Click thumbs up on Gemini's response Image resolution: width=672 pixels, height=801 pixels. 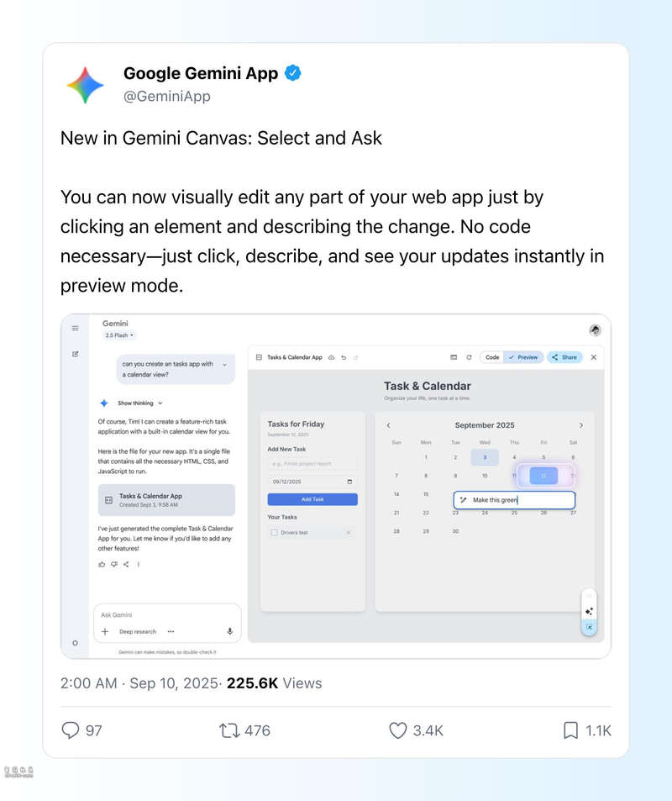click(x=102, y=564)
